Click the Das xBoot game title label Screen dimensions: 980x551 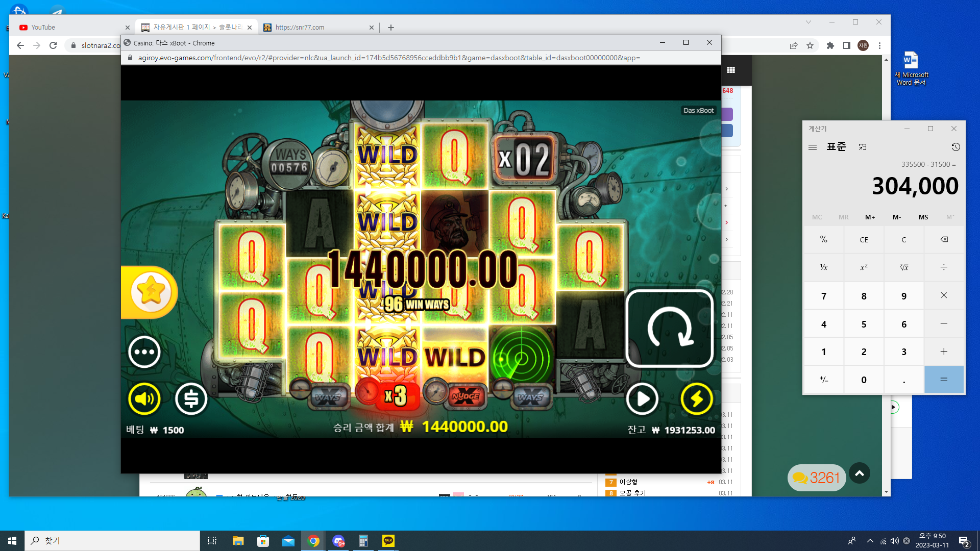pyautogui.click(x=698, y=111)
